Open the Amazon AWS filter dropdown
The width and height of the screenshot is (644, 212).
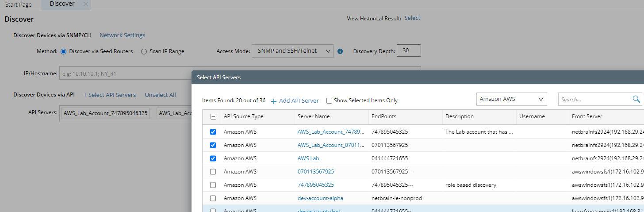click(512, 99)
